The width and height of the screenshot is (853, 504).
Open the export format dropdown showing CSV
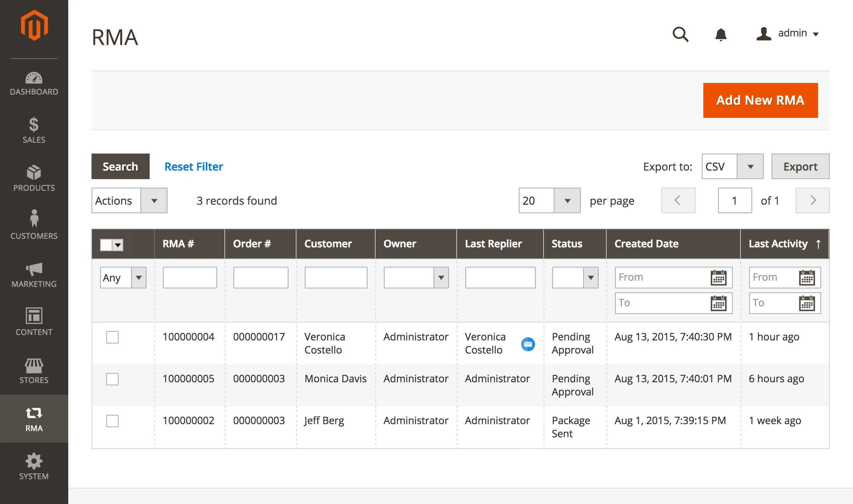coord(751,166)
